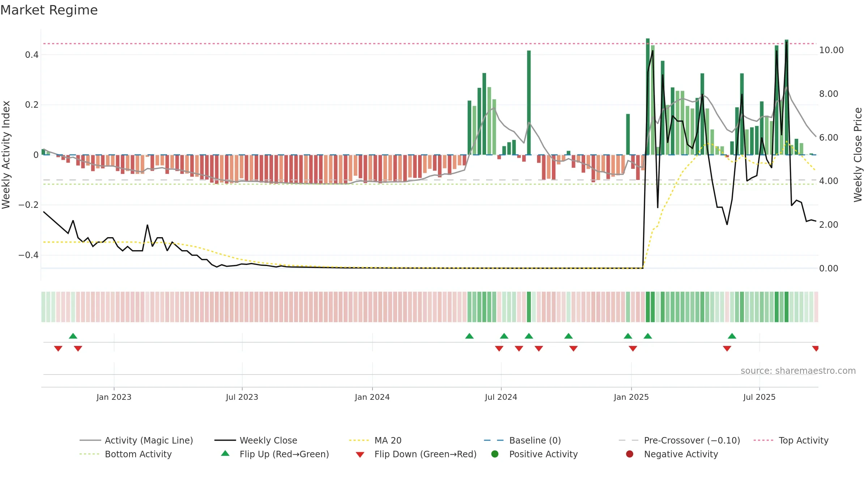Click the 2.00 price axis tick
This screenshot has width=868, height=488.
829,224
